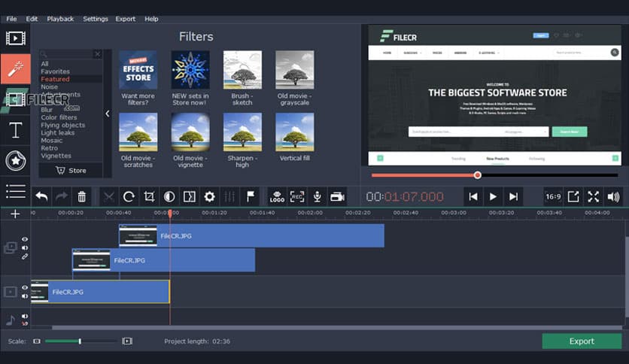Open the Settings menu
Screen dimensions: 629x364
[96, 19]
